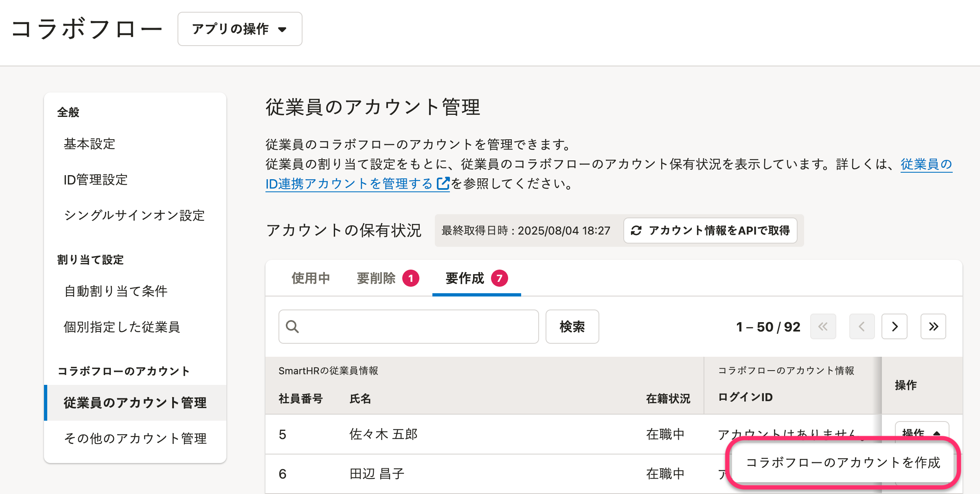Click employee number 5 cell
980x494 pixels.
point(283,435)
